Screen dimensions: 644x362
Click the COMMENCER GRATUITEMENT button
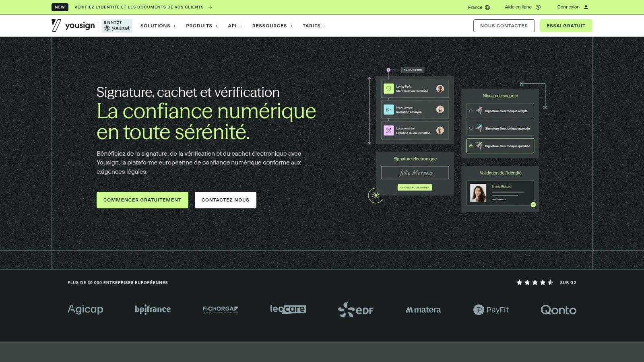(x=142, y=200)
